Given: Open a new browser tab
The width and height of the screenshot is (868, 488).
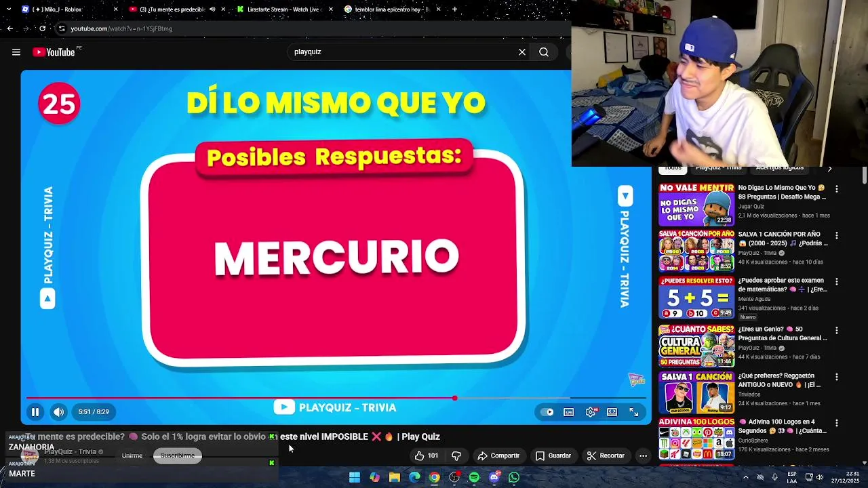Looking at the screenshot, I should tap(454, 9).
